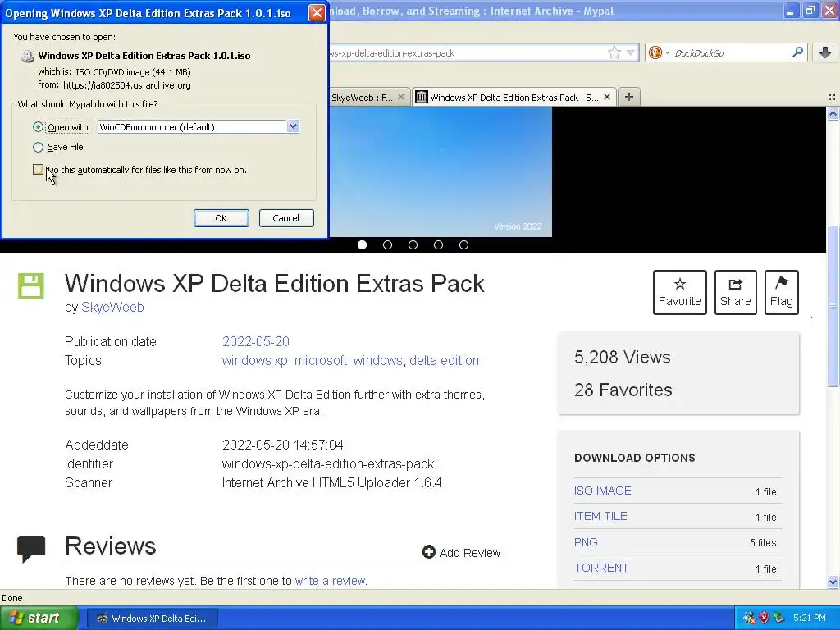Select the Open with radio button
Image resolution: width=840 pixels, height=630 pixels.
pos(38,127)
